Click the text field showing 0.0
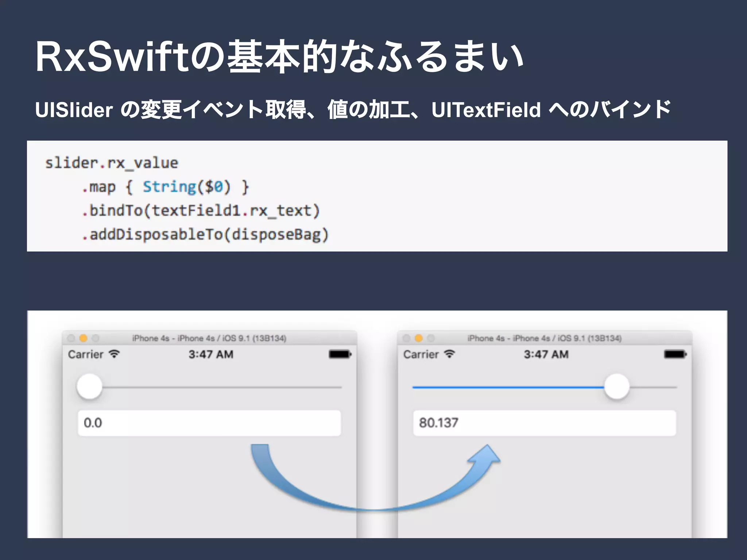The height and width of the screenshot is (560, 747). (x=209, y=423)
